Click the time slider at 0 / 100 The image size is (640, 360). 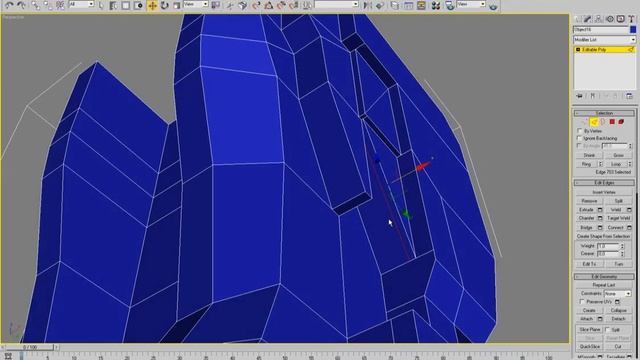tap(30, 347)
